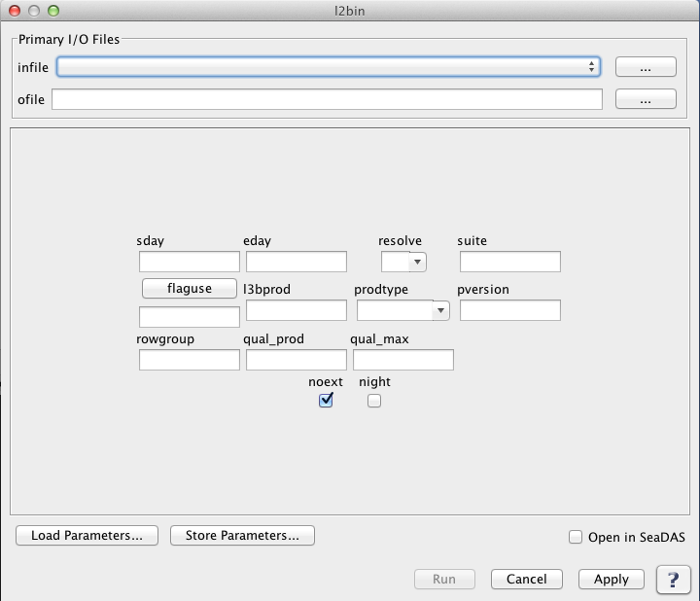
Task: Click Load Parameters button
Action: pos(87,536)
